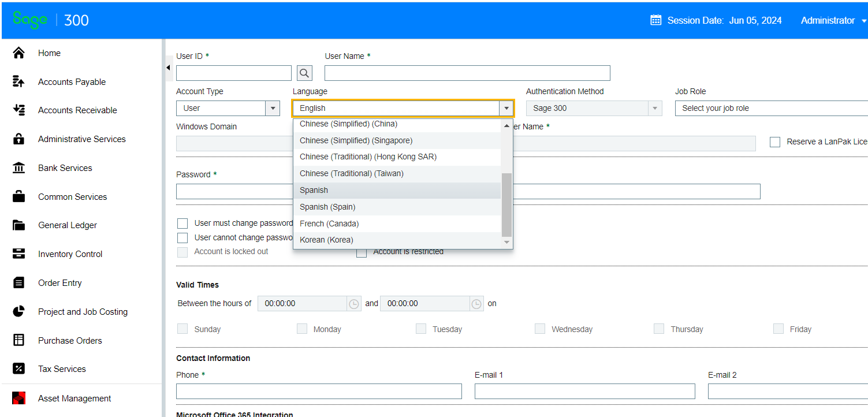Screen dimensions: 868x417
Task: Click the Bank Services building icon
Action: point(18,168)
